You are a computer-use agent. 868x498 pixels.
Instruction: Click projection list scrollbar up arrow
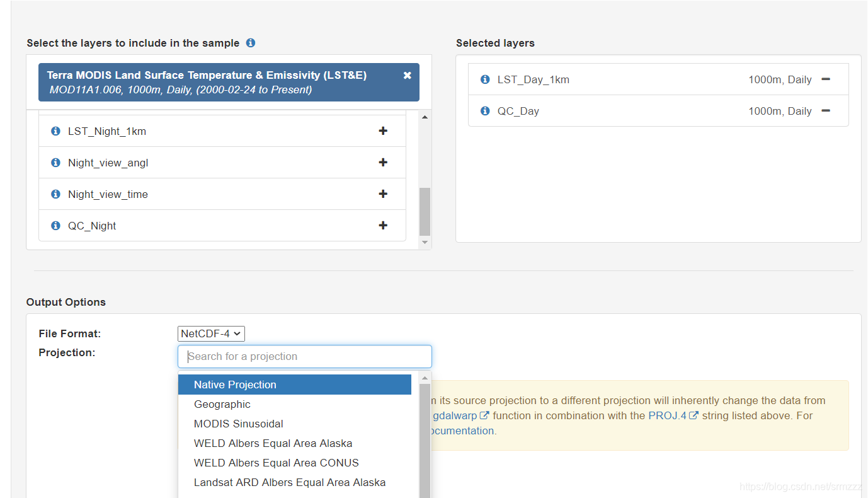(425, 378)
